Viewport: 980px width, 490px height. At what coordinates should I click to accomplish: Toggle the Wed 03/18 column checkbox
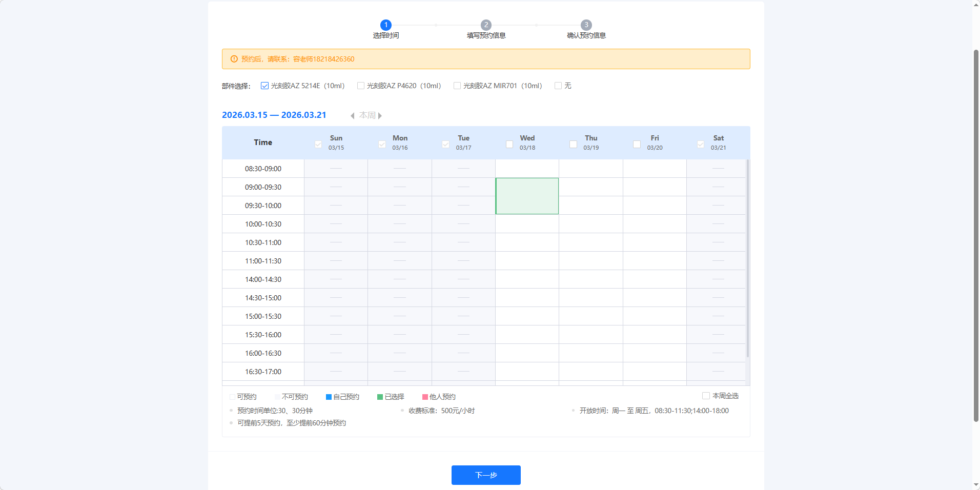click(509, 144)
